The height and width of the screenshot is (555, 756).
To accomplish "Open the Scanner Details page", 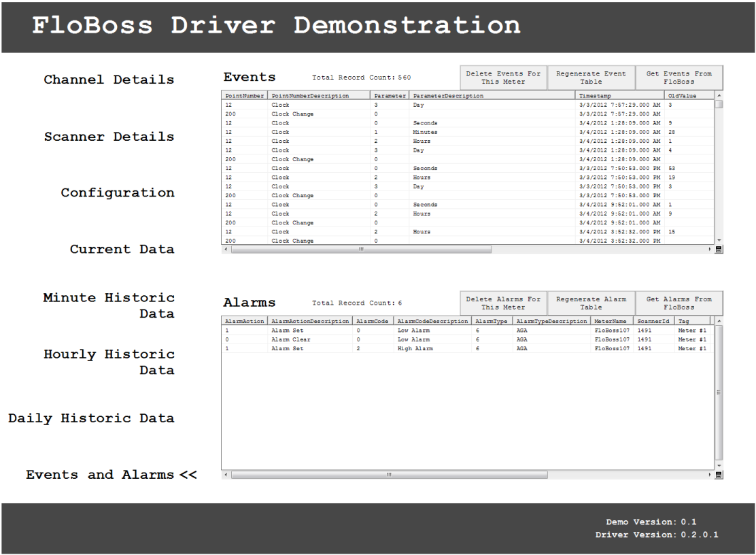I will coord(109,137).
